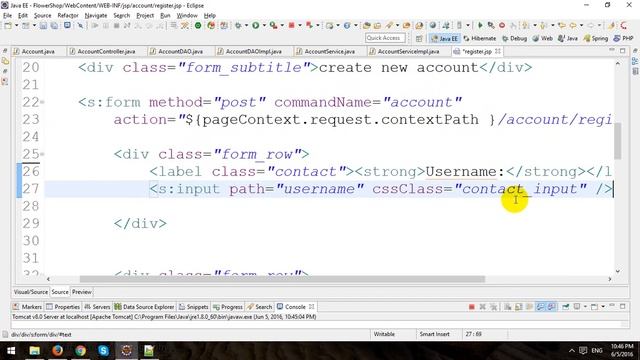Switch to Visual/Source editor view
The height and width of the screenshot is (360, 640).
[x=31, y=292]
